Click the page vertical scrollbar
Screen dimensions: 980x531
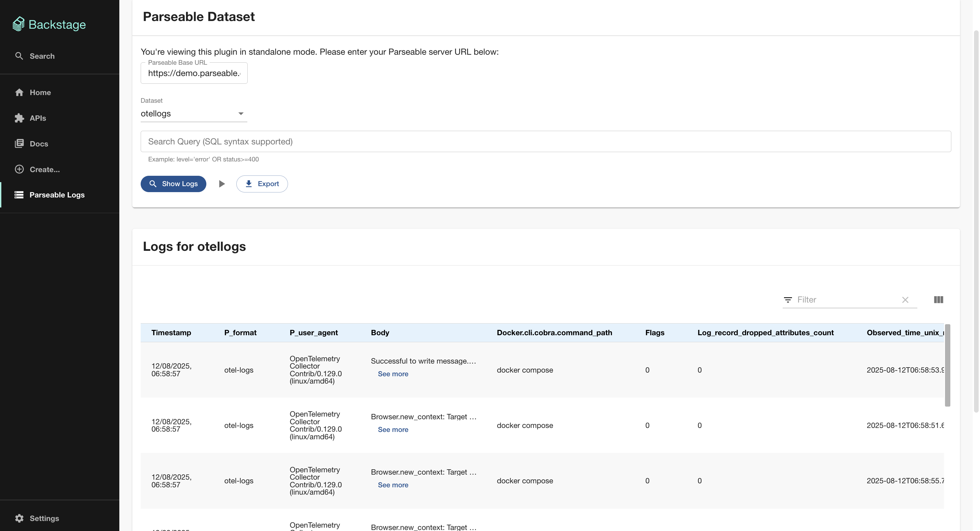click(976, 221)
